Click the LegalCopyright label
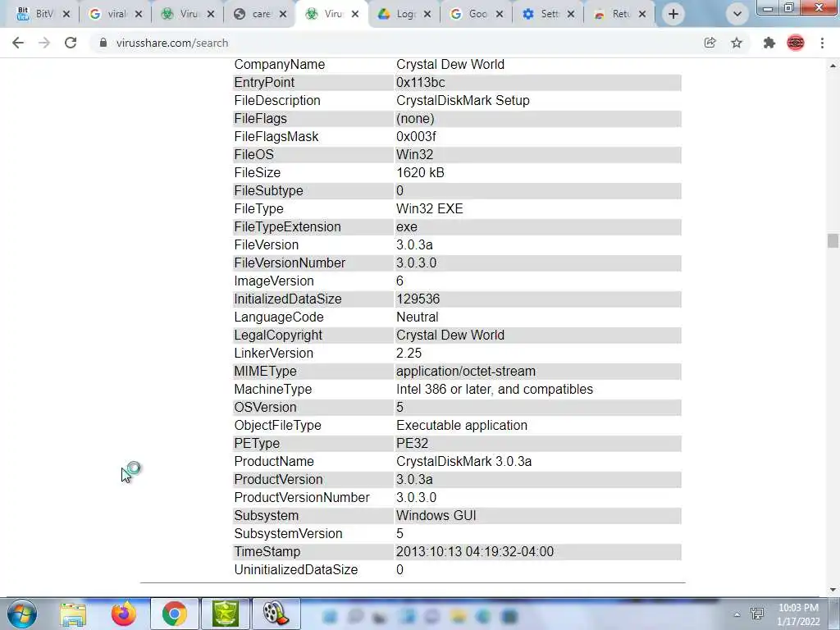 coord(278,336)
